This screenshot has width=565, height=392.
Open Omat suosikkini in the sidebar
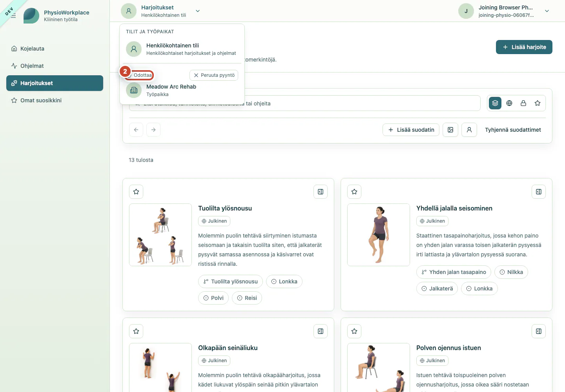pos(55,100)
